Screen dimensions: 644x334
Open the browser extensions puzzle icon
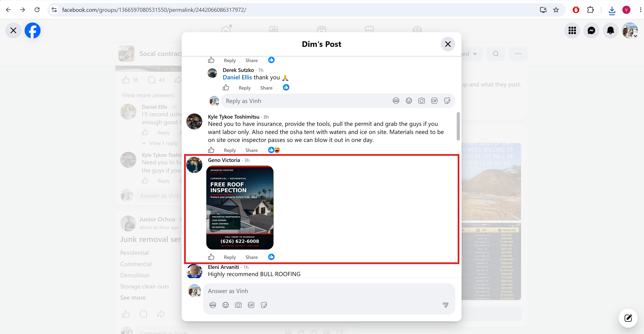[590, 10]
